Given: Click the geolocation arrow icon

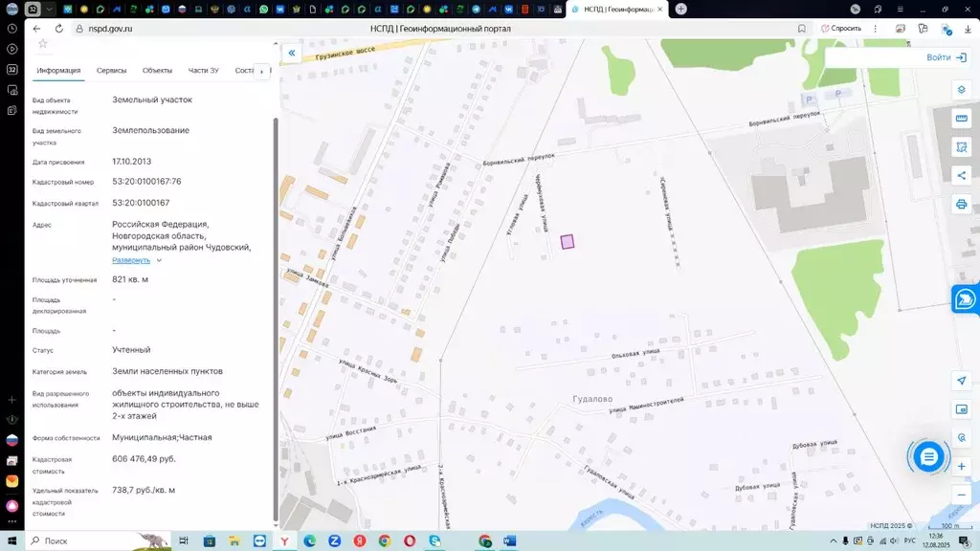Looking at the screenshot, I should pos(961,381).
